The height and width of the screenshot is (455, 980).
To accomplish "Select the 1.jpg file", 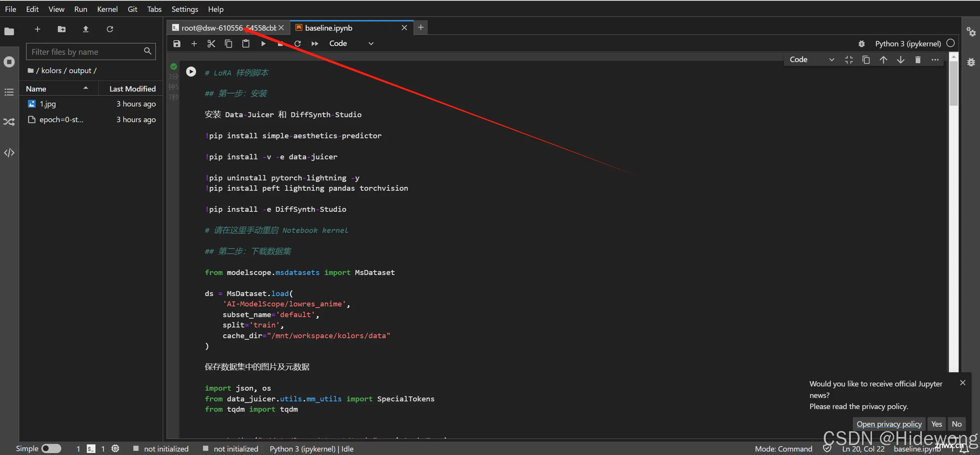I will click(91, 104).
